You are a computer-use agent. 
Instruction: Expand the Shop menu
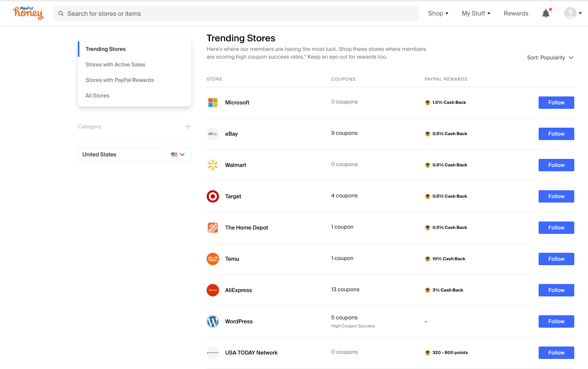(x=438, y=14)
